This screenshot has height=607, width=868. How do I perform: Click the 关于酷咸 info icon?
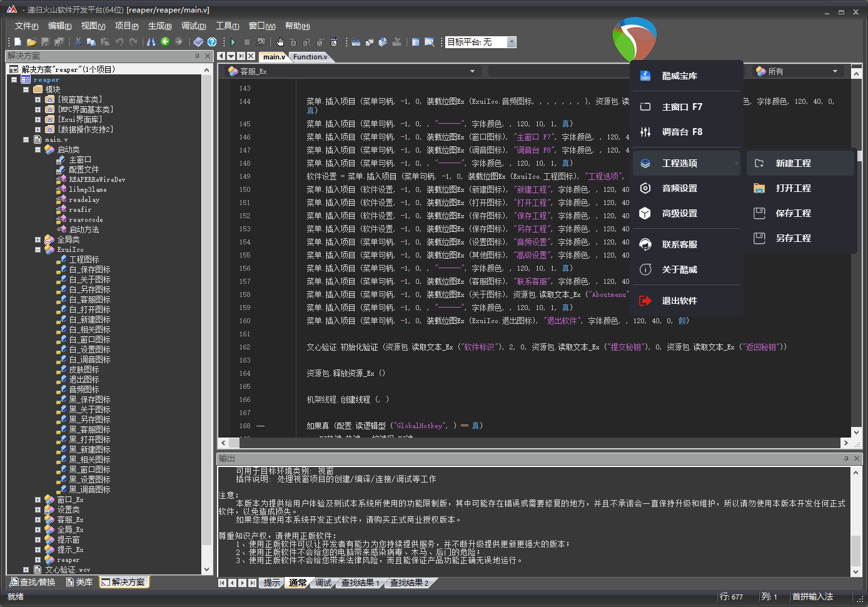point(645,269)
